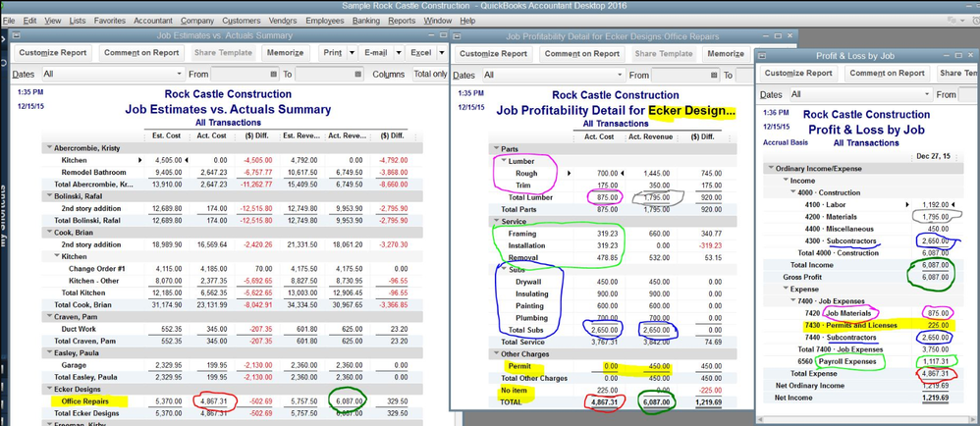Click Memorize in Job Estimates window
Screen dimensions: 980x426
(285, 53)
